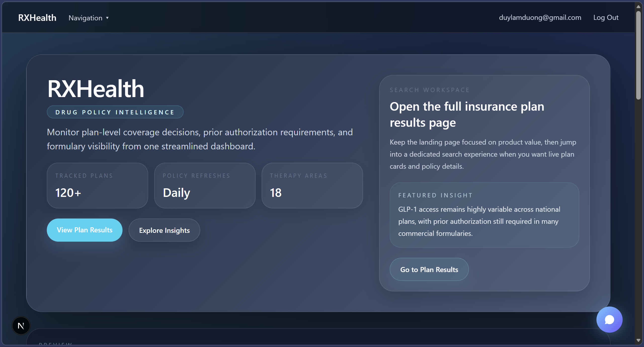Image resolution: width=644 pixels, height=347 pixels.
Task: Expand the Navigation dropdown menu
Action: coord(86,18)
